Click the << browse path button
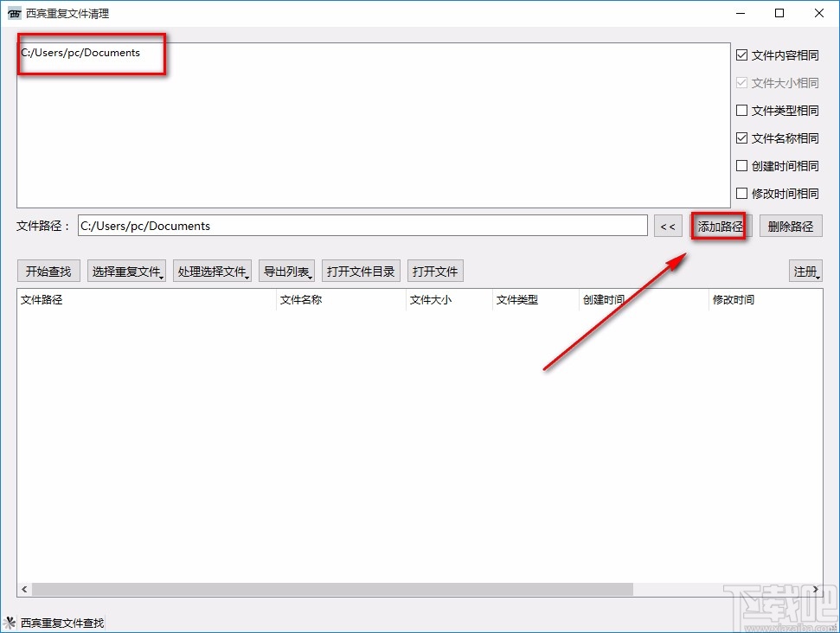Image resolution: width=840 pixels, height=633 pixels. coord(668,226)
